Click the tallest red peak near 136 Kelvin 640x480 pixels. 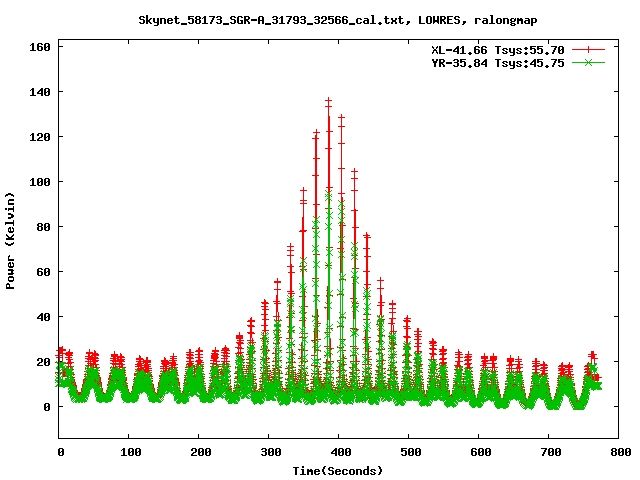(x=329, y=100)
